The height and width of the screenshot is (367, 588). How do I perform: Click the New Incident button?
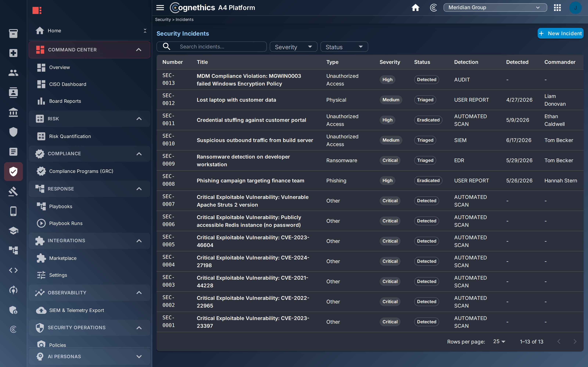560,33
